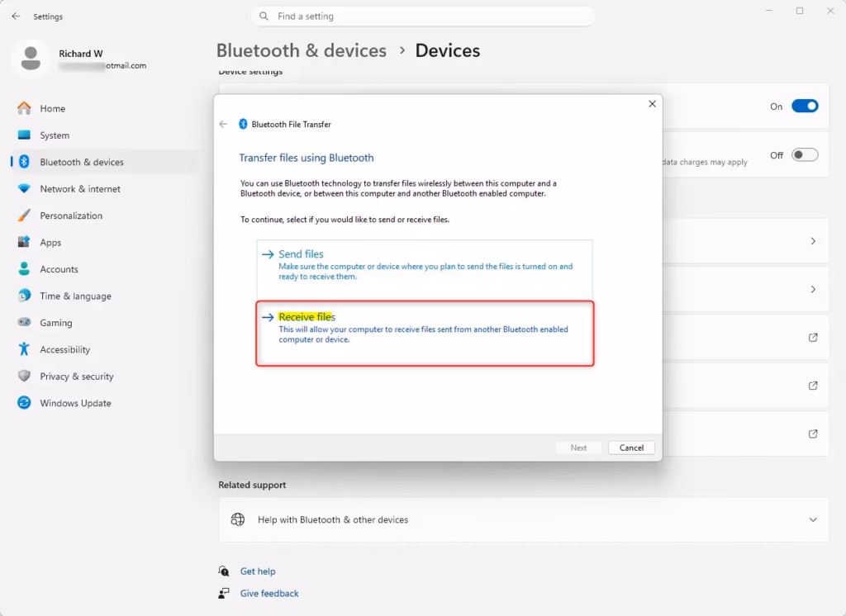This screenshot has width=846, height=616.
Task: Maximize the Settings window
Action: 800,11
